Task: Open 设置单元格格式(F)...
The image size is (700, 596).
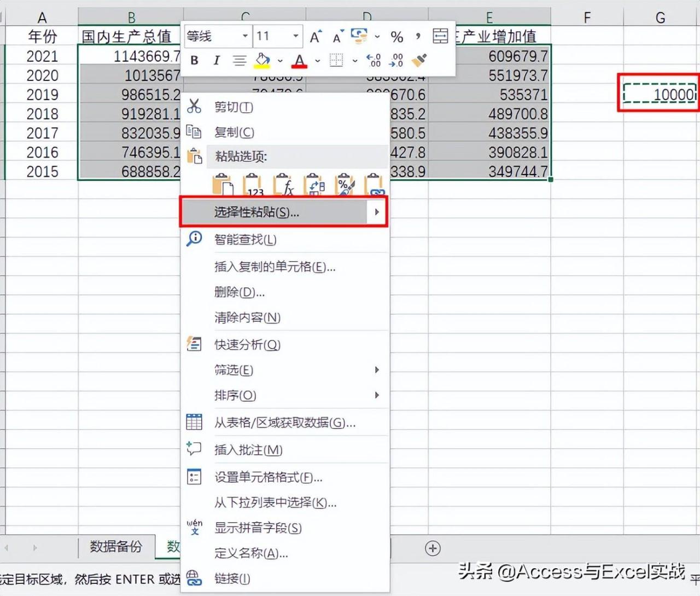Action: point(285,477)
